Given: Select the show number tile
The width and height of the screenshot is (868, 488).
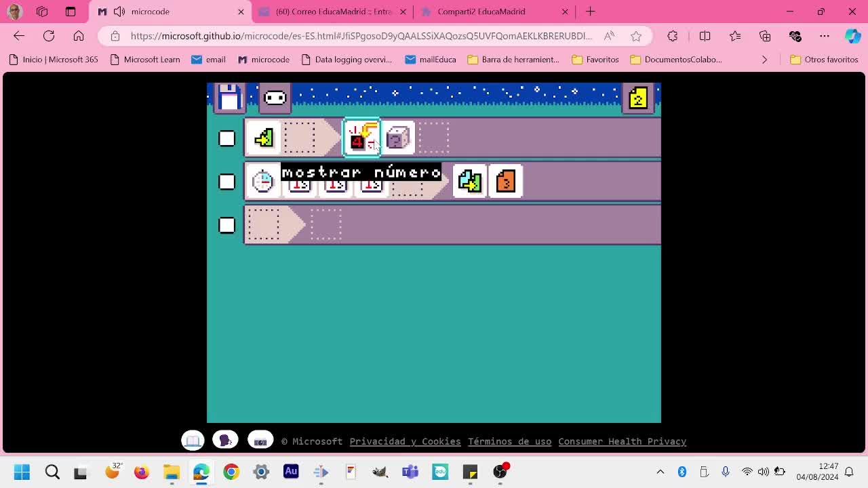Looking at the screenshot, I should point(362,138).
